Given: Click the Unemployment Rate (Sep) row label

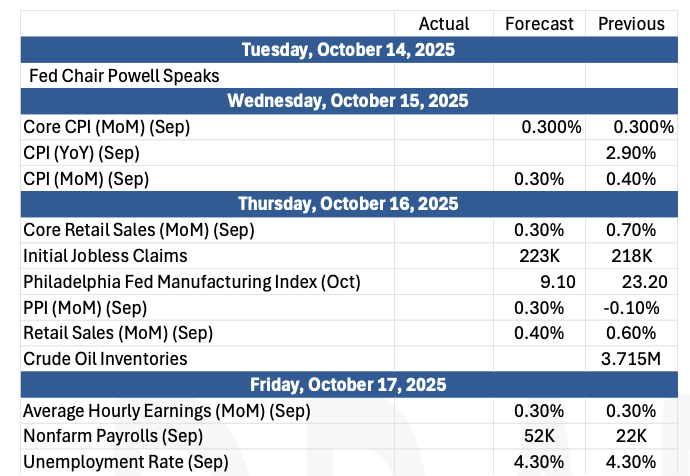Looking at the screenshot, I should 125,462.
